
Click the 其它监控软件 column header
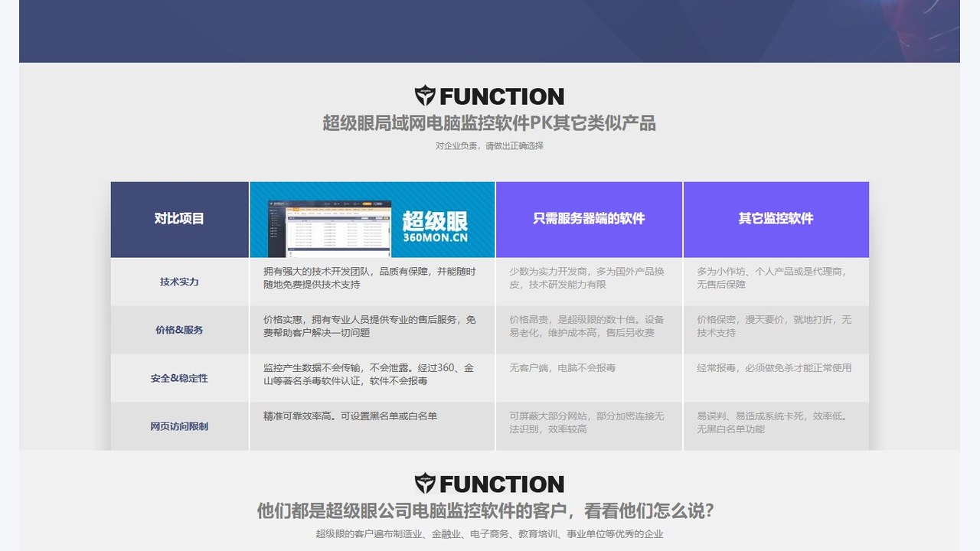tap(776, 220)
